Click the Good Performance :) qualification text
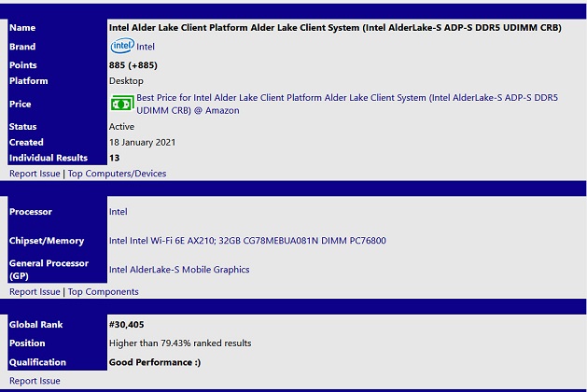 pos(155,362)
